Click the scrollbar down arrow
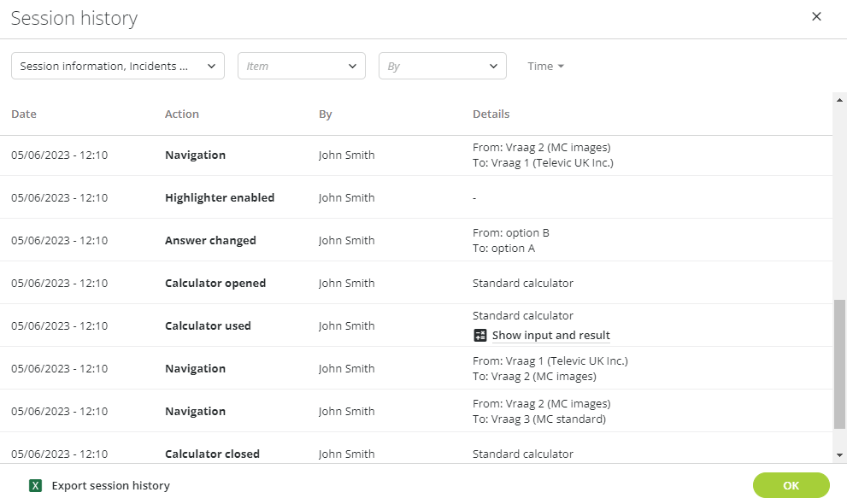 coord(839,455)
